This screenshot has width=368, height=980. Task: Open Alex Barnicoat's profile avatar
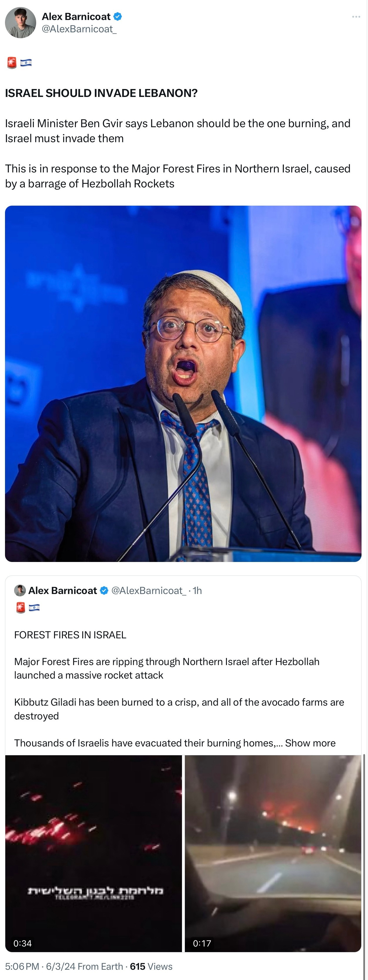pos(21,22)
